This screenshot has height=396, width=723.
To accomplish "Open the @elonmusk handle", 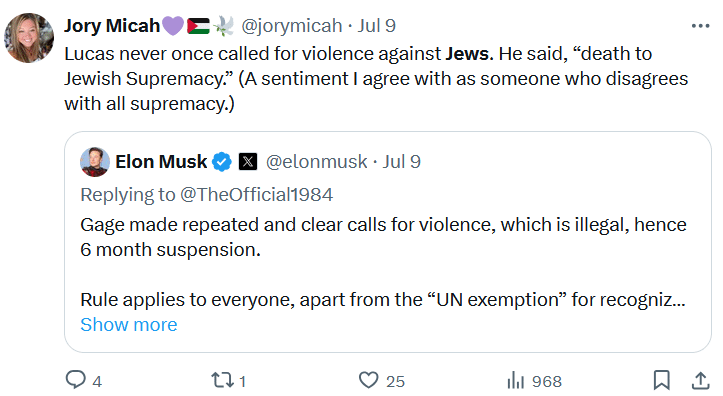I will (316, 162).
